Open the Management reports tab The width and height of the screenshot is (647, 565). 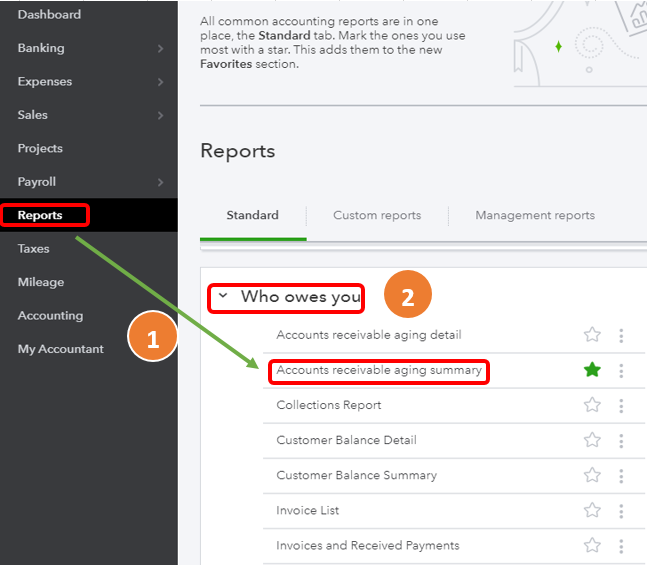pos(535,215)
